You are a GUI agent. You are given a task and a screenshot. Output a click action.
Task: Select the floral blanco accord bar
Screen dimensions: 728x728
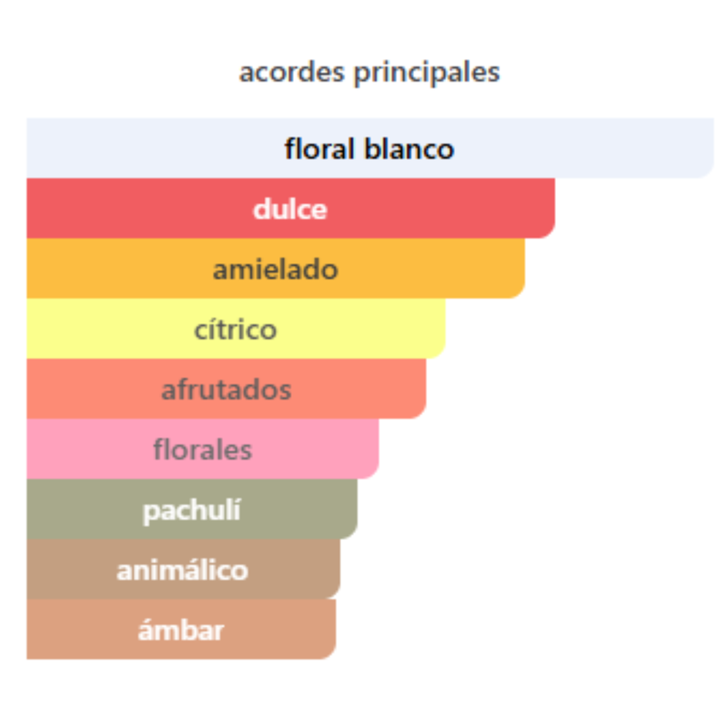(x=370, y=148)
